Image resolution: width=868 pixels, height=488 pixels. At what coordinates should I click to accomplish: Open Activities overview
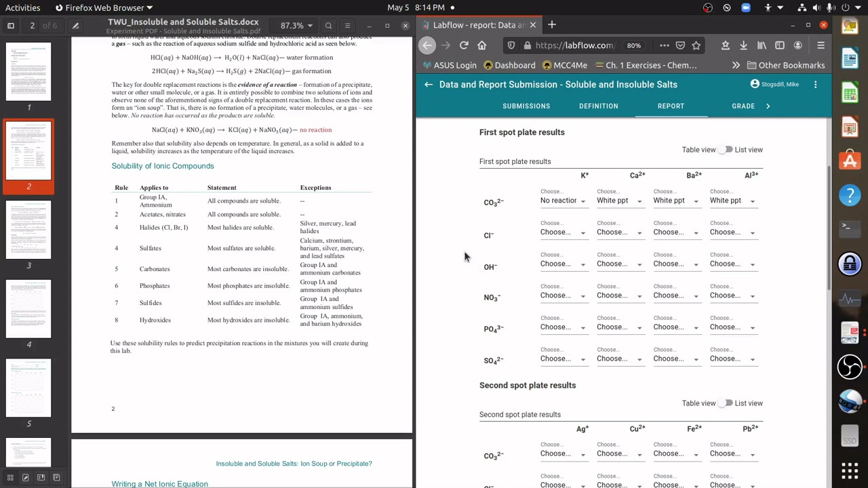(22, 7)
